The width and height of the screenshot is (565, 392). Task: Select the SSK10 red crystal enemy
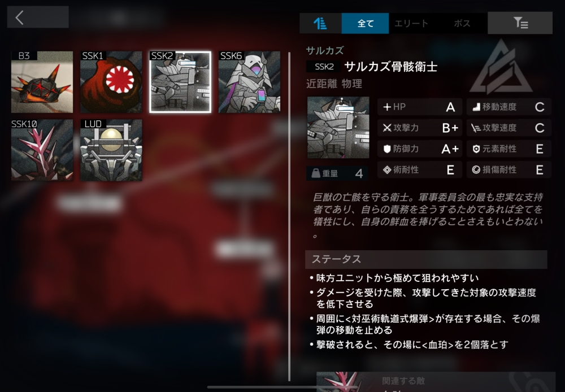click(x=42, y=150)
